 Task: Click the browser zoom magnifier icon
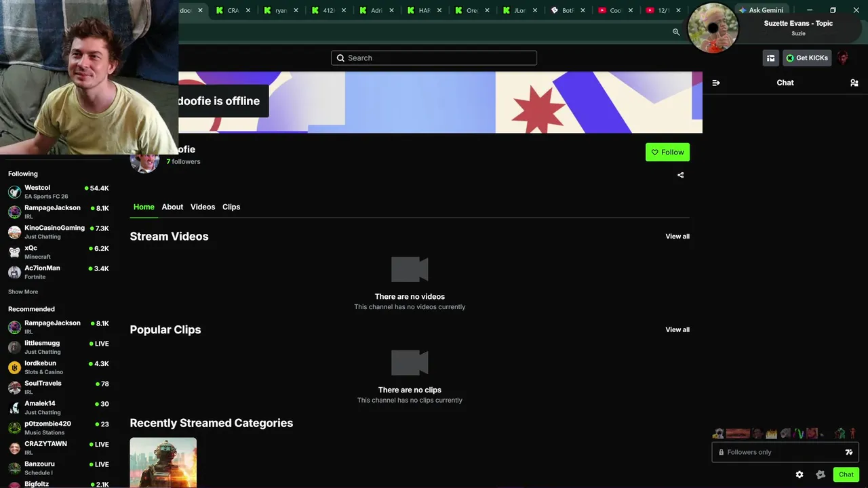[x=676, y=32]
